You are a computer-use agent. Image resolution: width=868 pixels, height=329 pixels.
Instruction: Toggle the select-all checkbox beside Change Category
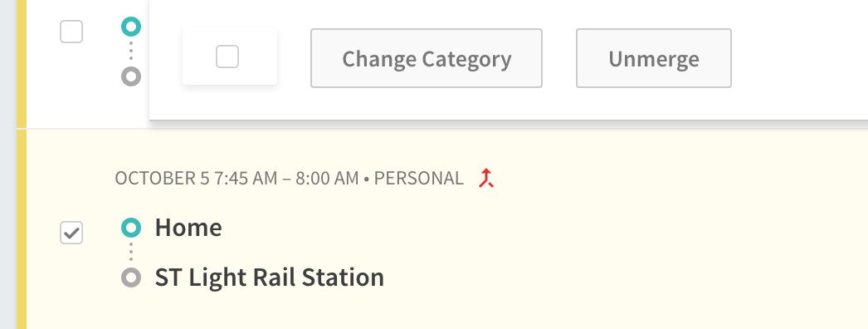point(227,56)
